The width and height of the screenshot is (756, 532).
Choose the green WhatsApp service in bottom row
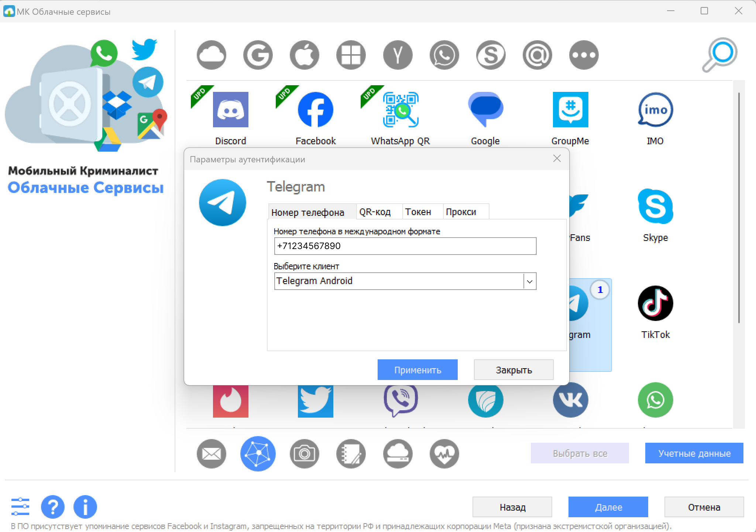click(655, 400)
